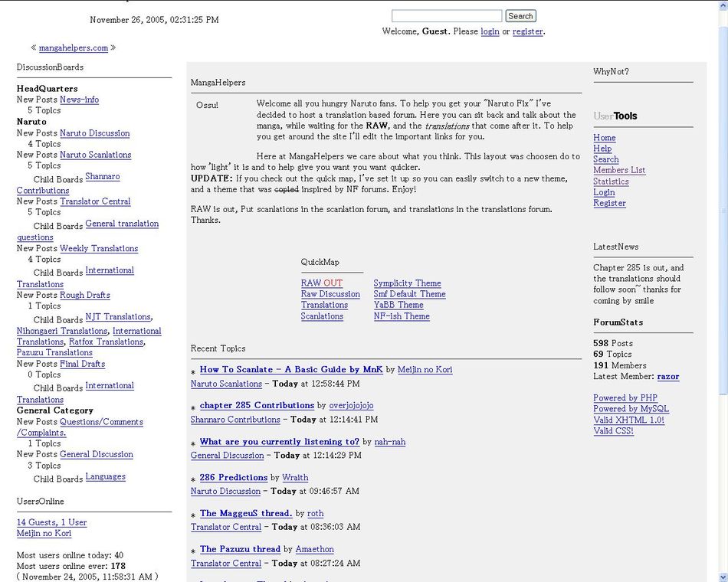Open Languages child board
Screen dimensions: 728x582
[x=106, y=476]
